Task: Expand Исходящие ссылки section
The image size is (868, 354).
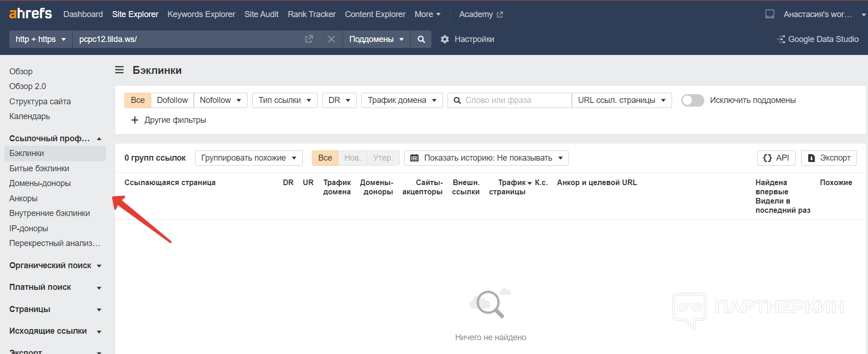Action: pyautogui.click(x=55, y=331)
